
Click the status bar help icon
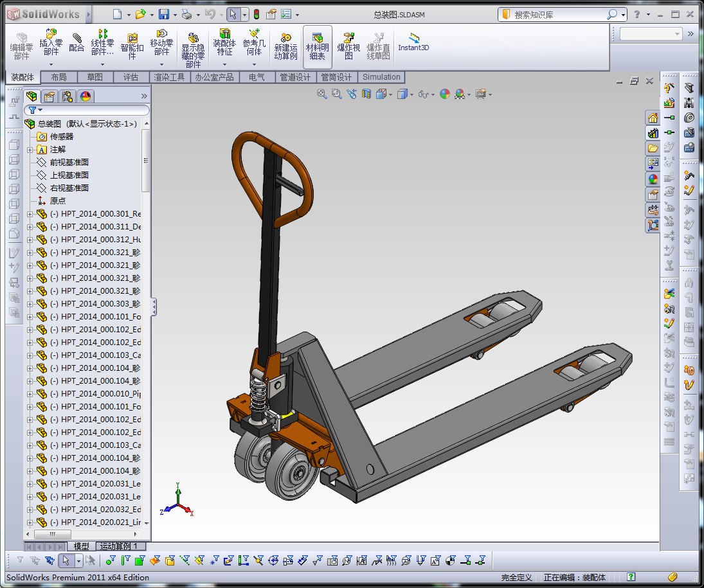(x=631, y=577)
